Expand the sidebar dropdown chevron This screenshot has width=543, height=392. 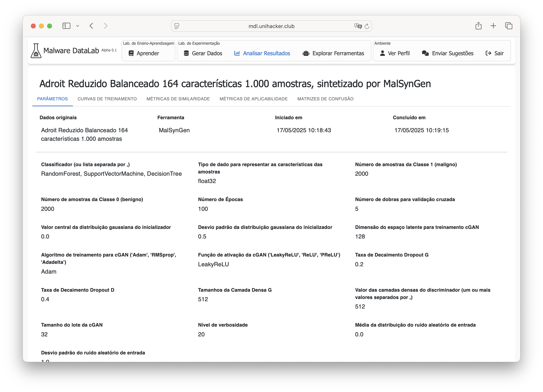(x=78, y=26)
